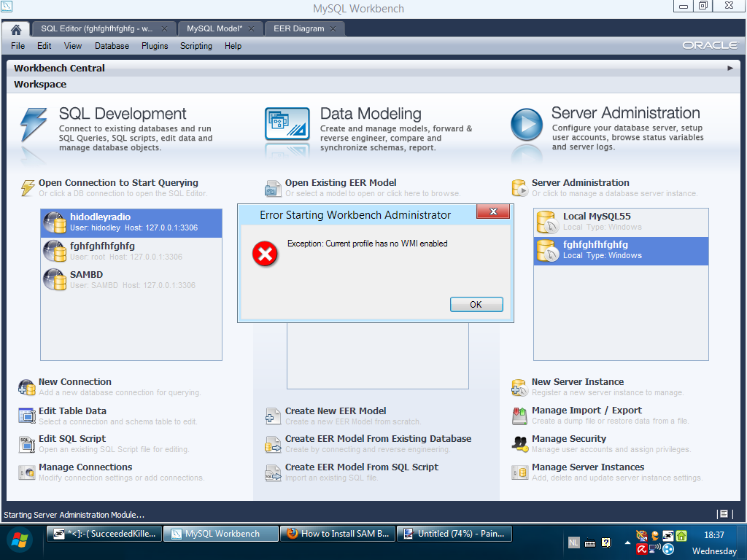Open the Untitled Paint window from taskbar
747x560 pixels.
coord(454,534)
